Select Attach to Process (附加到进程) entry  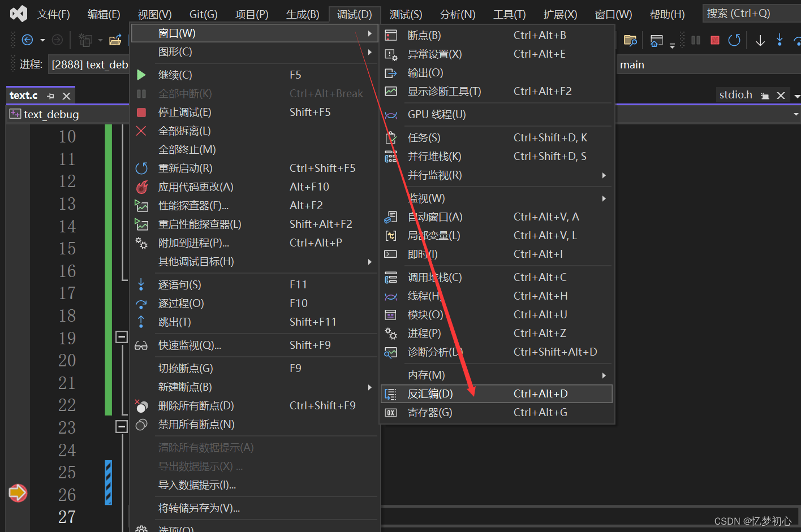click(254, 243)
